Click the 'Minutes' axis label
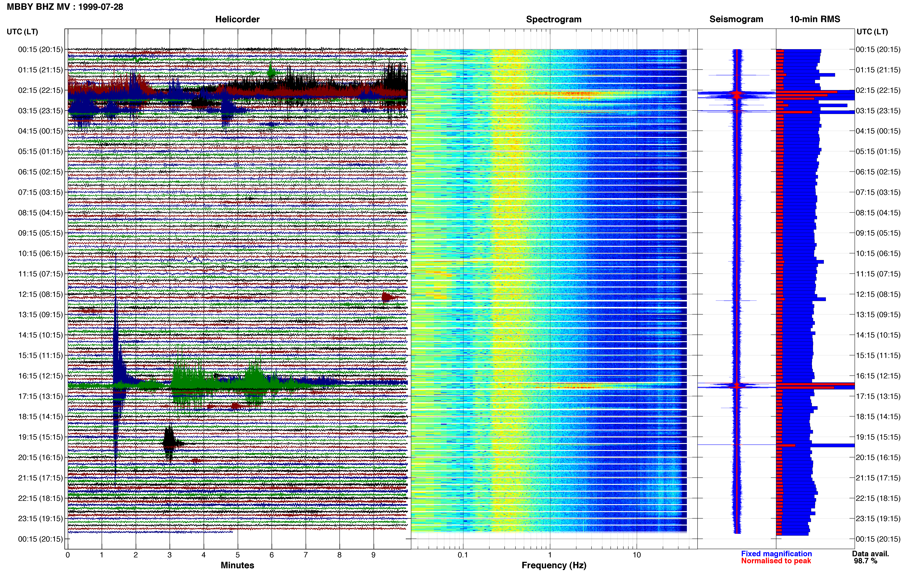 [x=237, y=565]
